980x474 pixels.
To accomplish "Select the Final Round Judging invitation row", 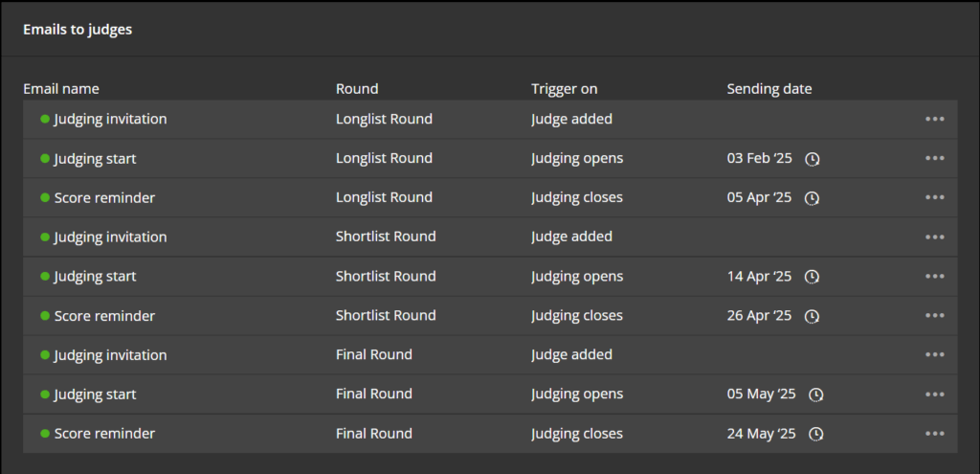I will [490, 354].
